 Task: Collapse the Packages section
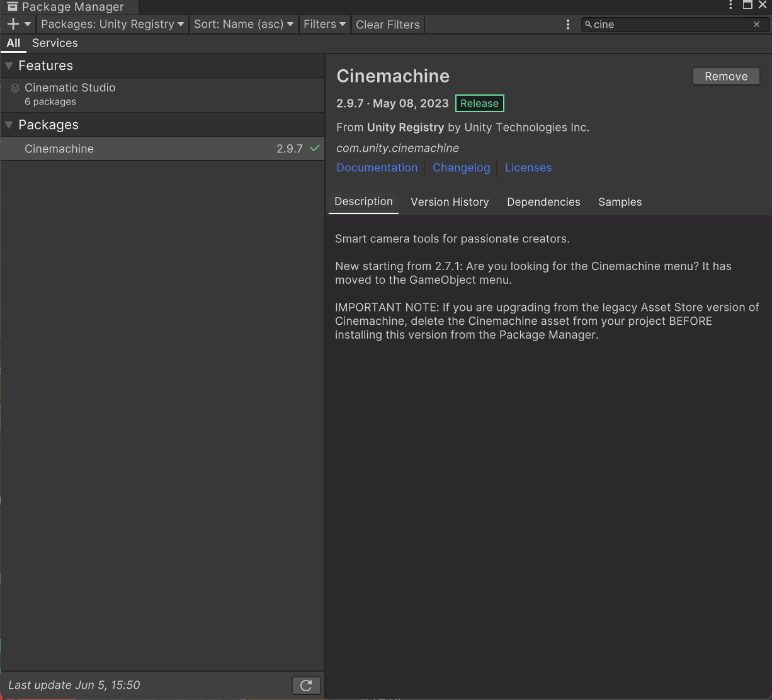(9, 125)
